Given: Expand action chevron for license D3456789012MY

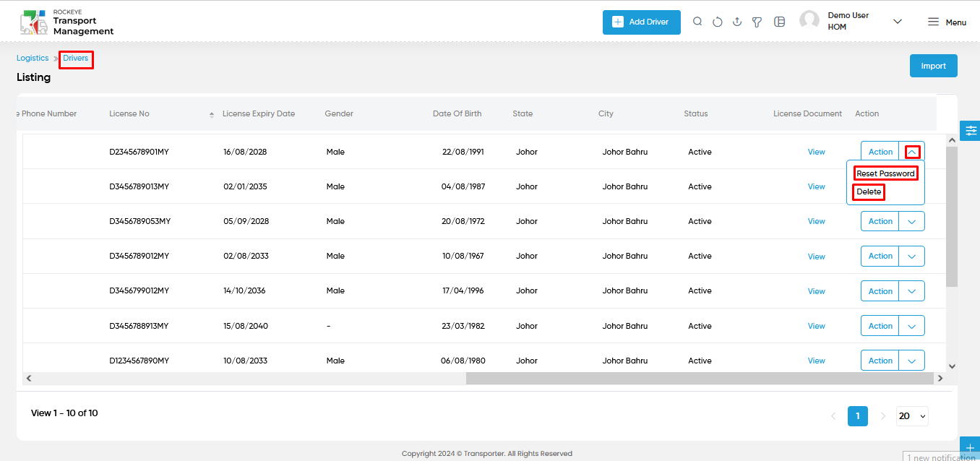Looking at the screenshot, I should click(x=911, y=256).
